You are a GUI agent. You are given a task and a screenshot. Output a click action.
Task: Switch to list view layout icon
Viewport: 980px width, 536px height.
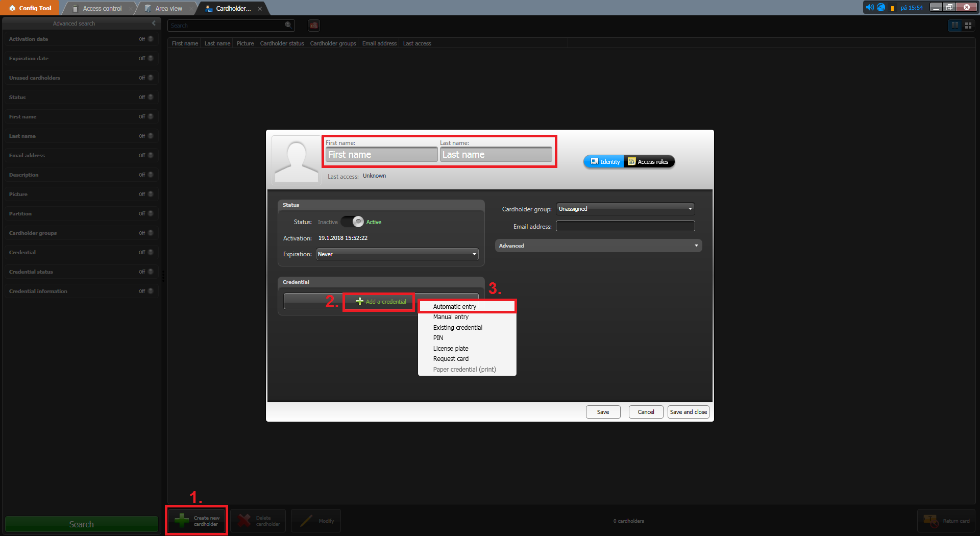(954, 26)
